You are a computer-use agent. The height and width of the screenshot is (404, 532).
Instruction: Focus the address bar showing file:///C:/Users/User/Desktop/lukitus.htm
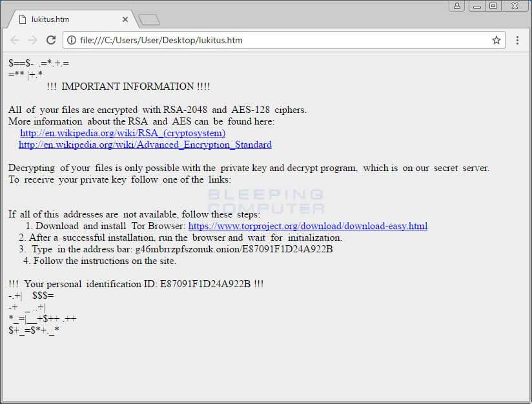click(283, 41)
